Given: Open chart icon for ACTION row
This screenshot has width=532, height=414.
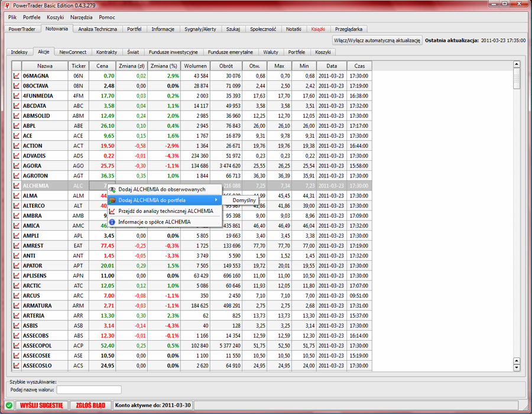Looking at the screenshot, I should [17, 146].
